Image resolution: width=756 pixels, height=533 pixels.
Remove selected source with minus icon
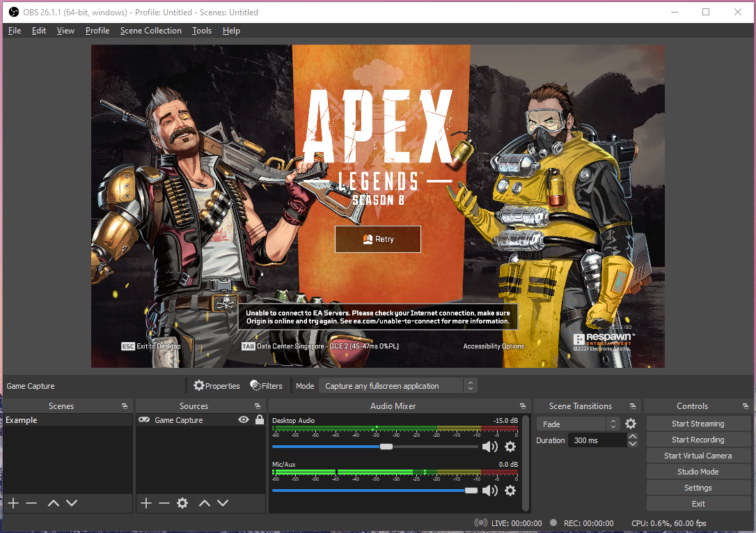pos(164,503)
